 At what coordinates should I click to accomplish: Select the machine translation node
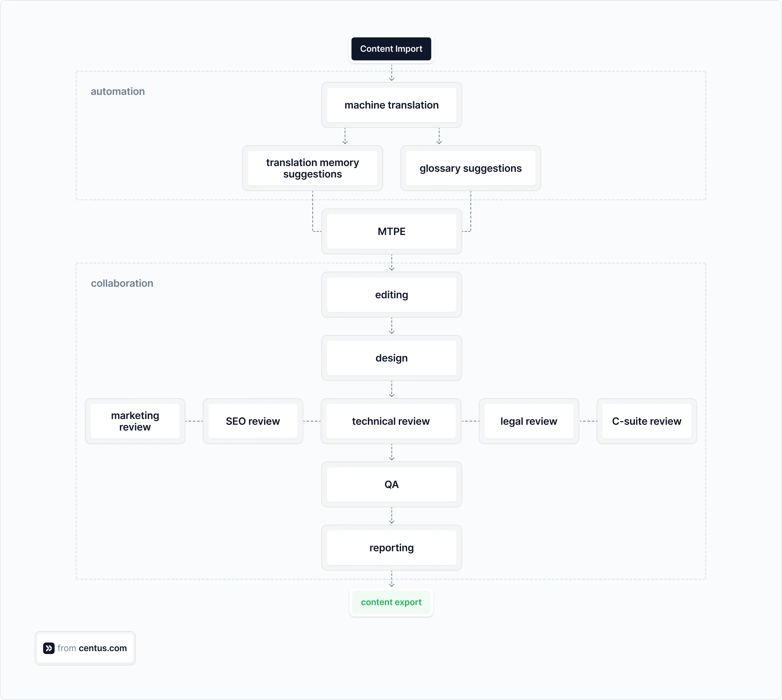391,105
